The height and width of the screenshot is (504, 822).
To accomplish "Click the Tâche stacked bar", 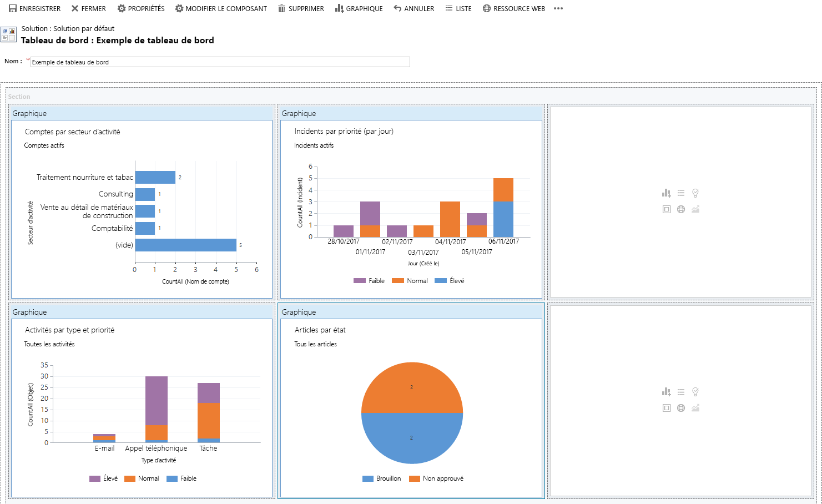I will coord(209,412).
